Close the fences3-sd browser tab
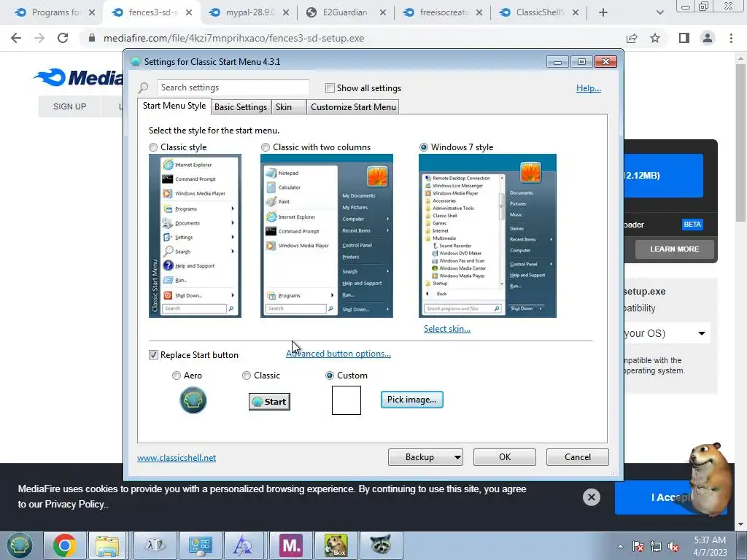Image resolution: width=747 pixels, height=560 pixels. pos(189,12)
